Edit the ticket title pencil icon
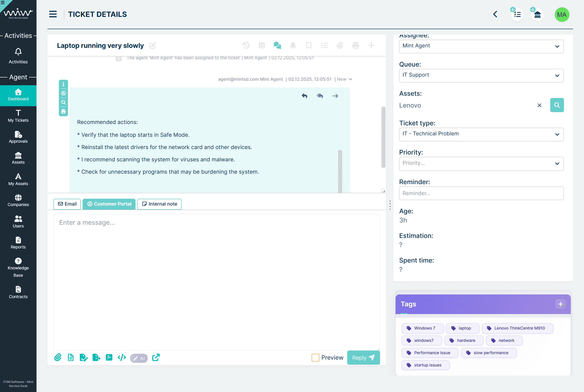 (153, 46)
